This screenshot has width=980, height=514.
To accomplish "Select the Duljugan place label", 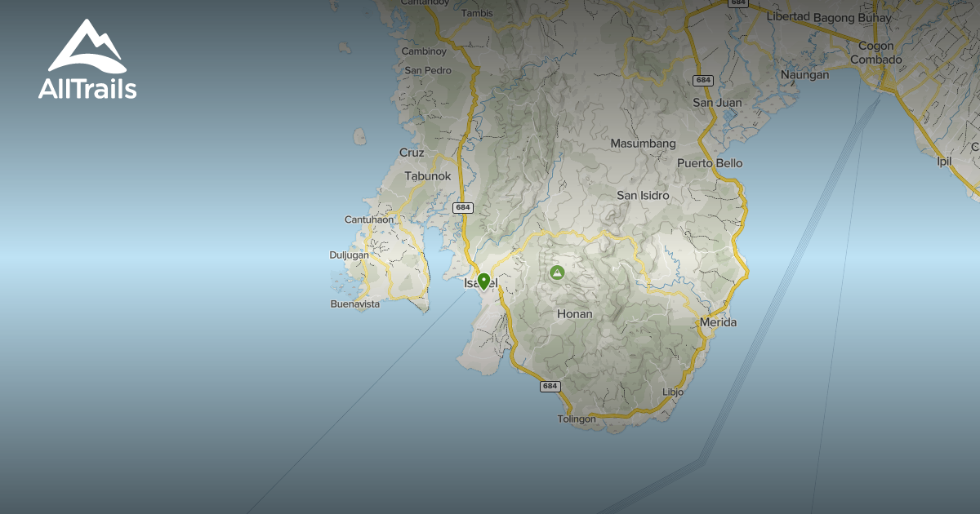I will pos(350,255).
